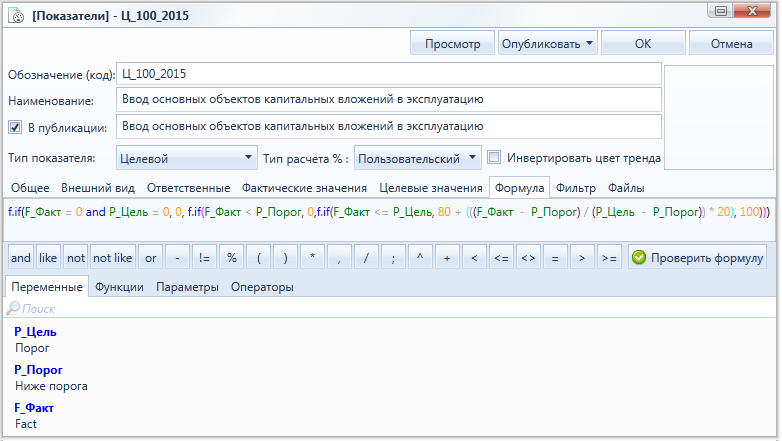
Task: Insert the 'not' operator
Action: coord(76,257)
